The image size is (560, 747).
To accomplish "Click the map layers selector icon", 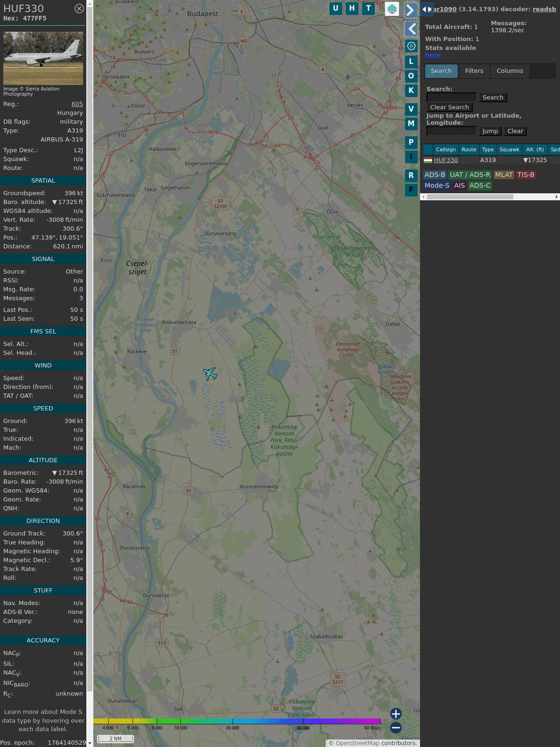I will [392, 9].
